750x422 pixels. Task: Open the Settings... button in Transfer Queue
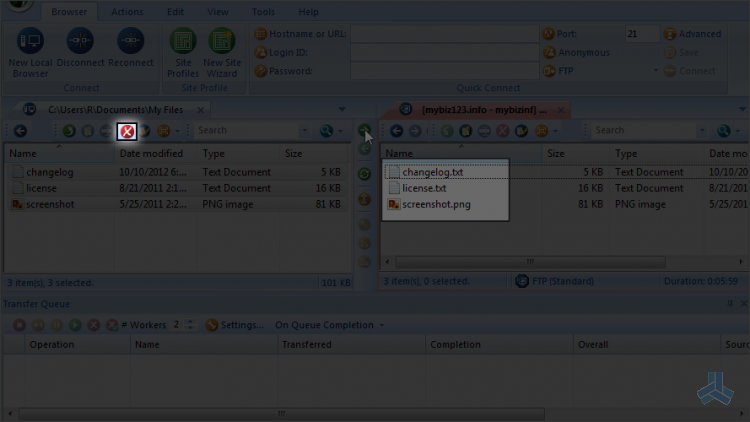click(235, 325)
